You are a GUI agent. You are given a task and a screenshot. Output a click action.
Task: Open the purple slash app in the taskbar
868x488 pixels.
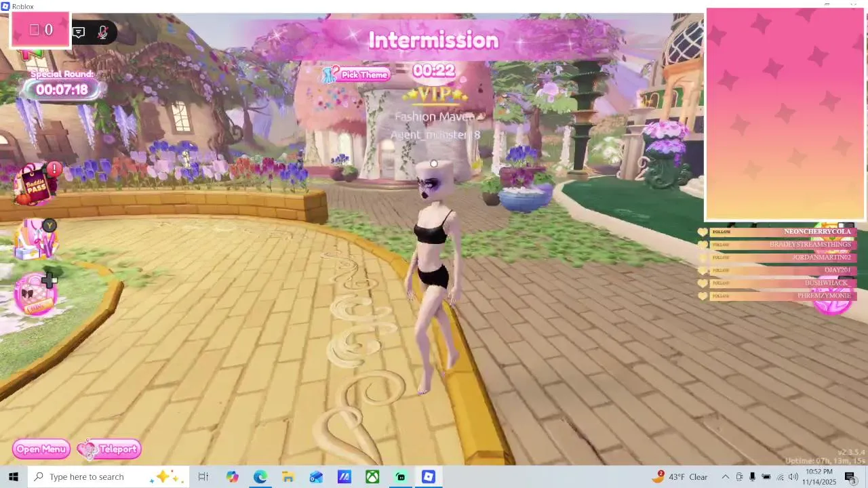344,477
